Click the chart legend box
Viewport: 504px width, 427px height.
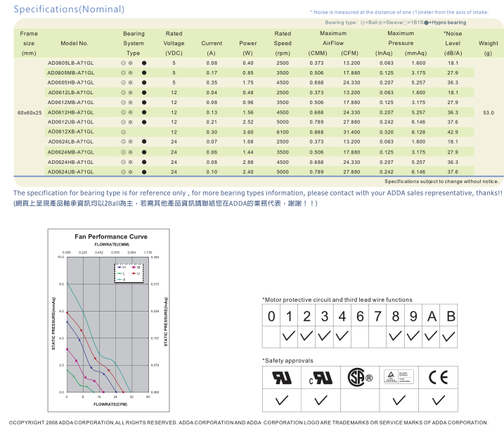tap(129, 273)
